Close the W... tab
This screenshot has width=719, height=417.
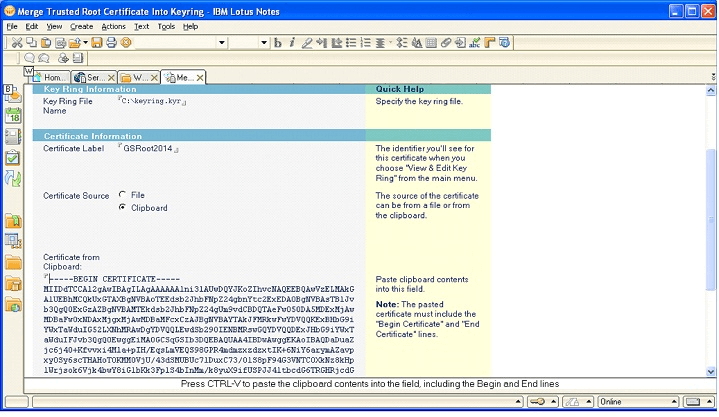155,78
